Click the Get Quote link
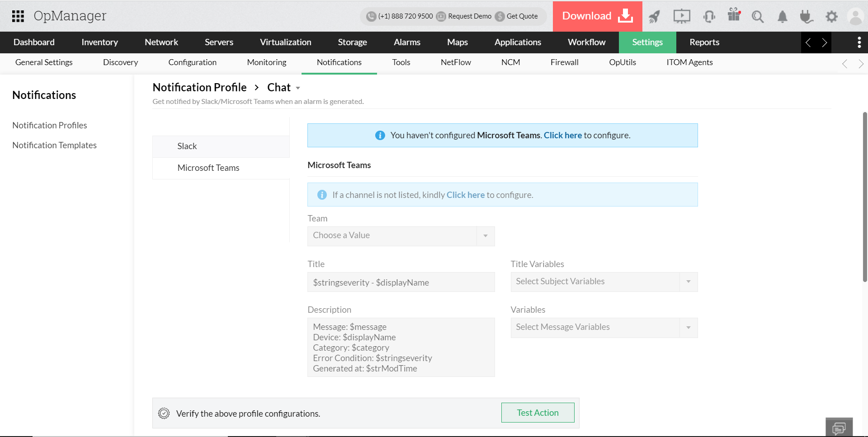 [x=522, y=16]
